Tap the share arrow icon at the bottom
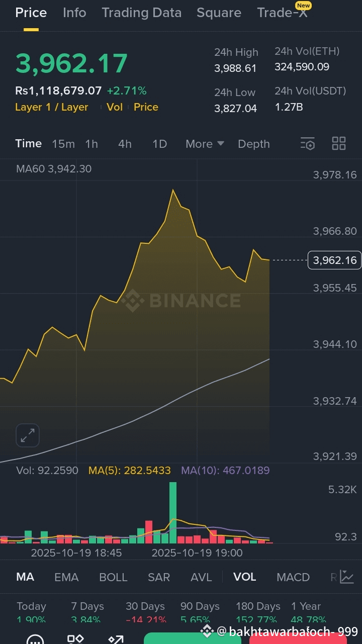The width and height of the screenshot is (362, 644). (x=116, y=639)
